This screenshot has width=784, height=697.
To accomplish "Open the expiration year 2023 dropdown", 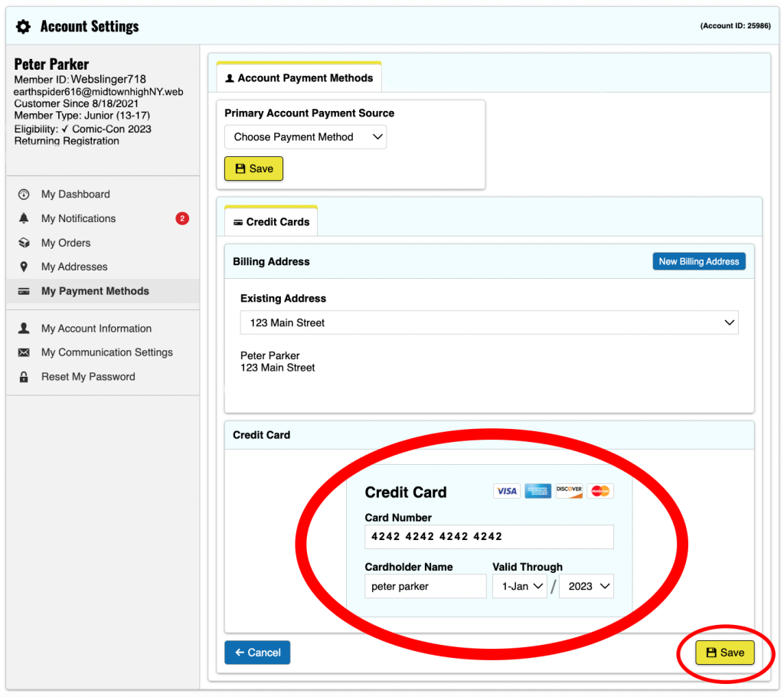I will coord(586,587).
